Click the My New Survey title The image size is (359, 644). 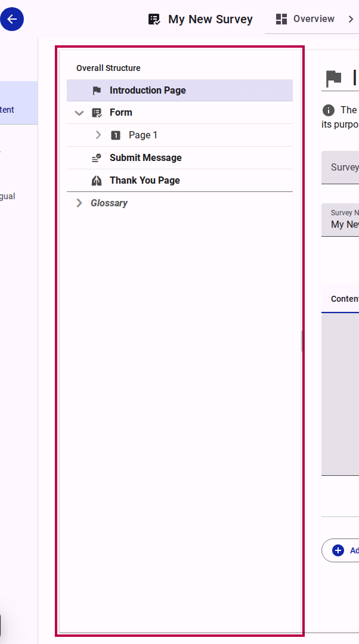pos(211,19)
